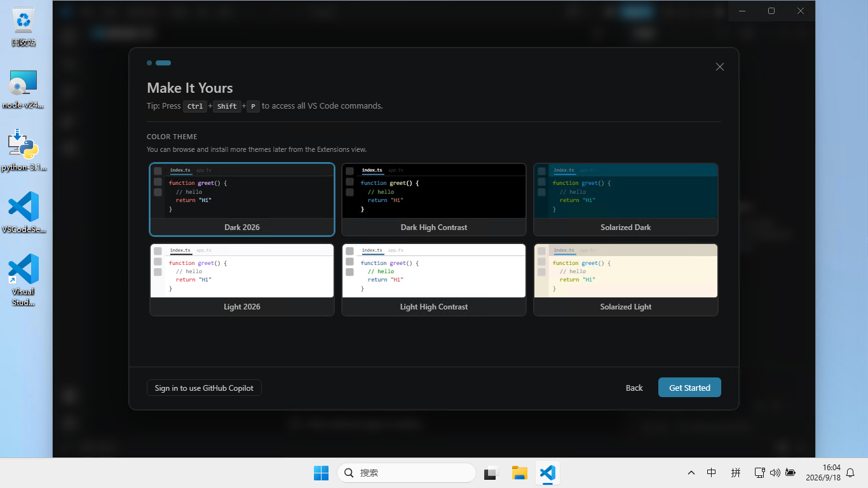868x488 pixels.
Task: Go Back to the previous setup step
Action: pos(634,388)
